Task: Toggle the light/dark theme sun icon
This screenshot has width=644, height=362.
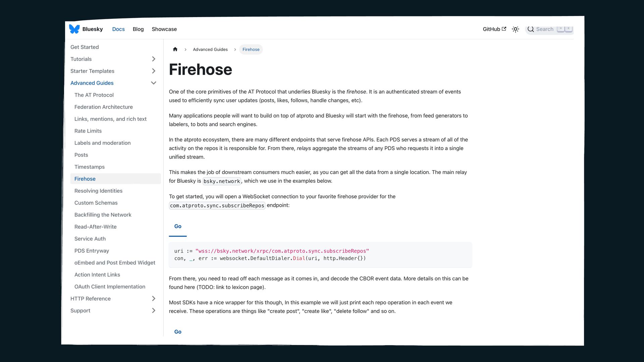Action: 516,29
